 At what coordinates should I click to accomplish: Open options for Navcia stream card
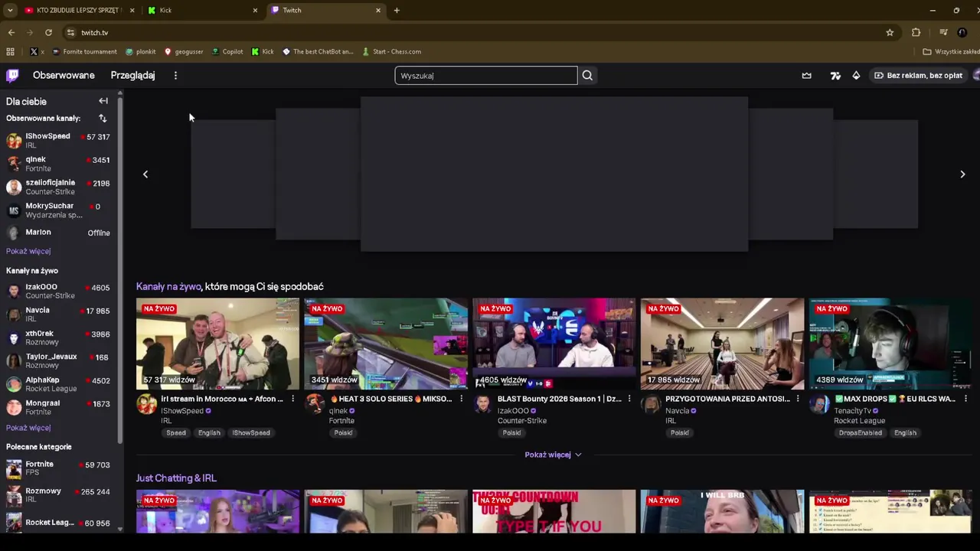798,399
